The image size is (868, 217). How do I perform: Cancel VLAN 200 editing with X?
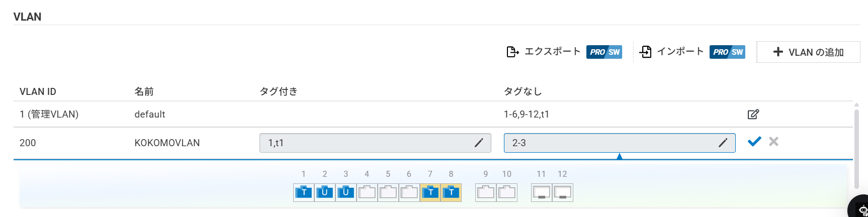773,142
